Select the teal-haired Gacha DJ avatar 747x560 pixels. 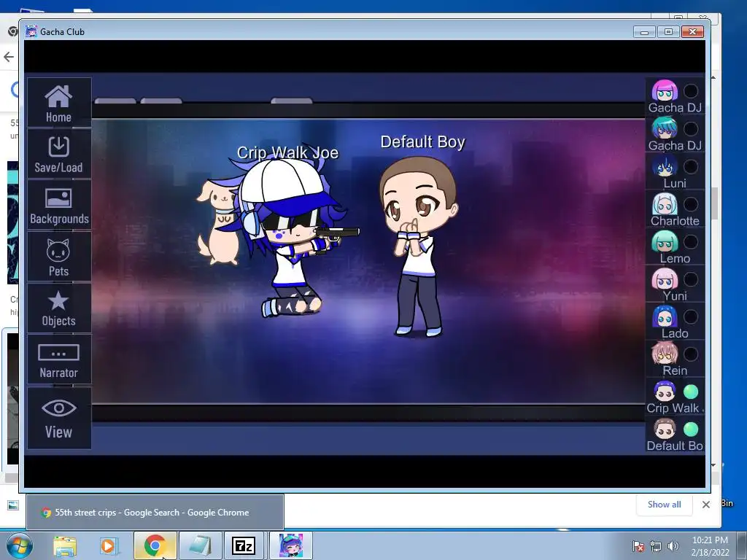click(x=665, y=128)
